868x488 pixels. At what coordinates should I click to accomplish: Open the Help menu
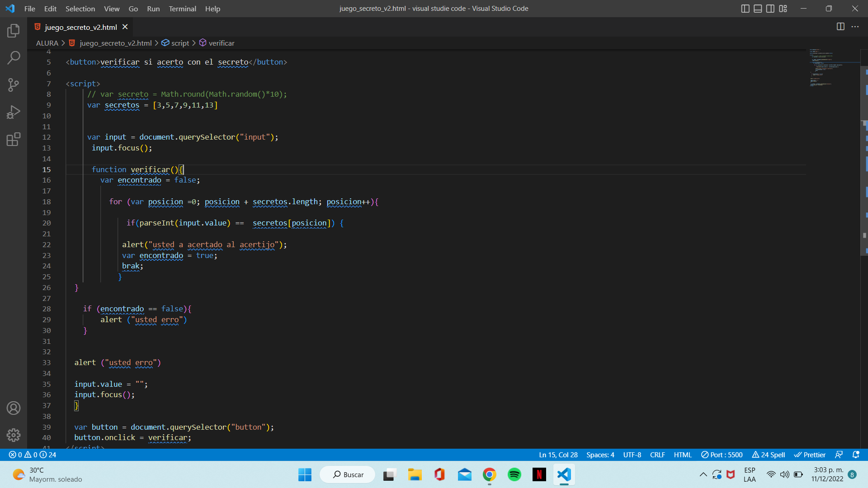click(212, 9)
